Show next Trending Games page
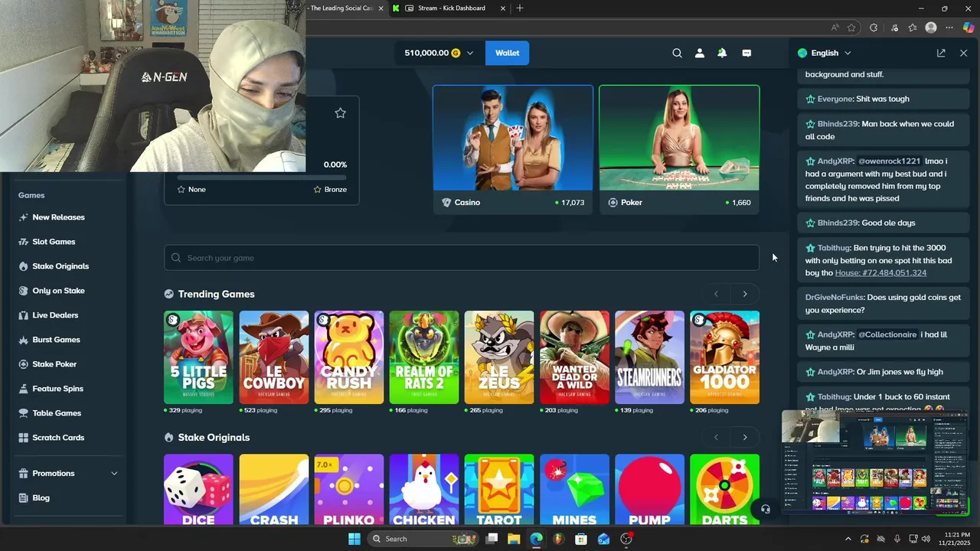This screenshot has width=980, height=551. point(744,294)
